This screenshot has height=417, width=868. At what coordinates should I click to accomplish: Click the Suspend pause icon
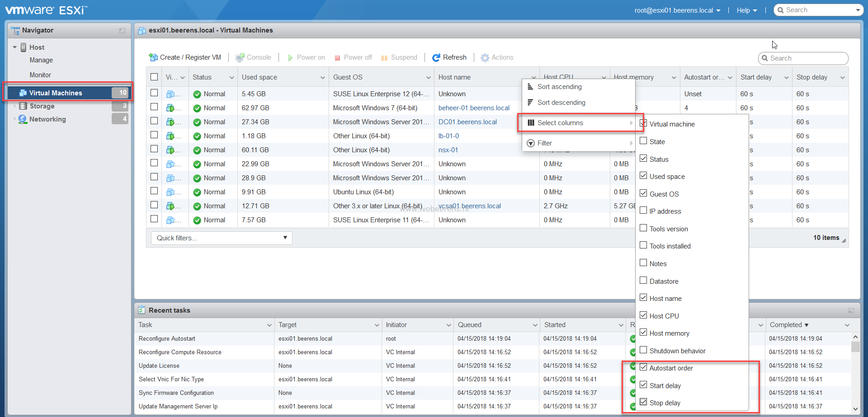coord(384,58)
